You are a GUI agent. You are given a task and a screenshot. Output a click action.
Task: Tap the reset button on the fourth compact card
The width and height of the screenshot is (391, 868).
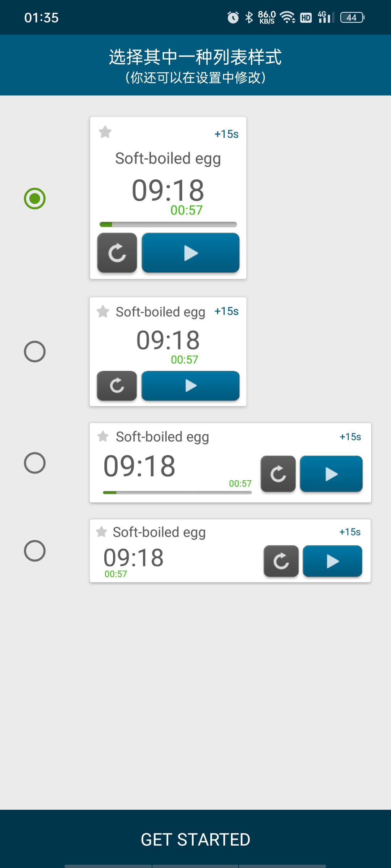pos(281,561)
